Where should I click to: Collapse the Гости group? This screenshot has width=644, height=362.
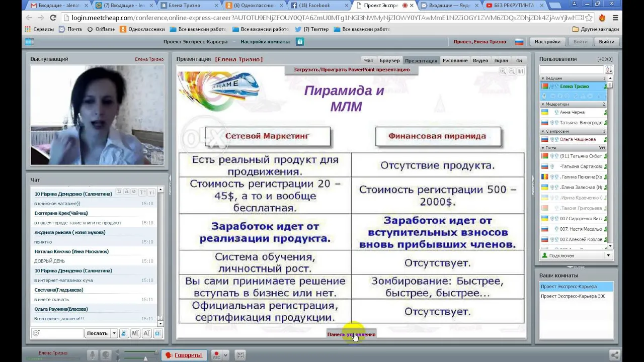point(543,148)
